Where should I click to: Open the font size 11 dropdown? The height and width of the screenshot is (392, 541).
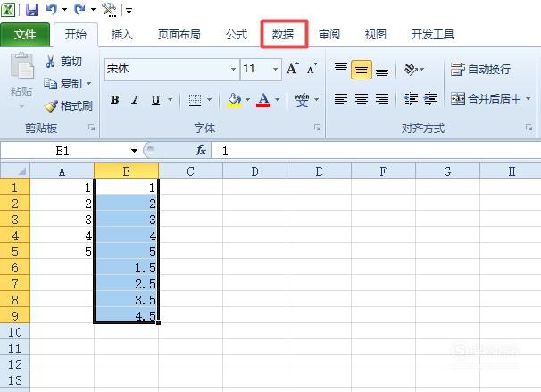(275, 69)
